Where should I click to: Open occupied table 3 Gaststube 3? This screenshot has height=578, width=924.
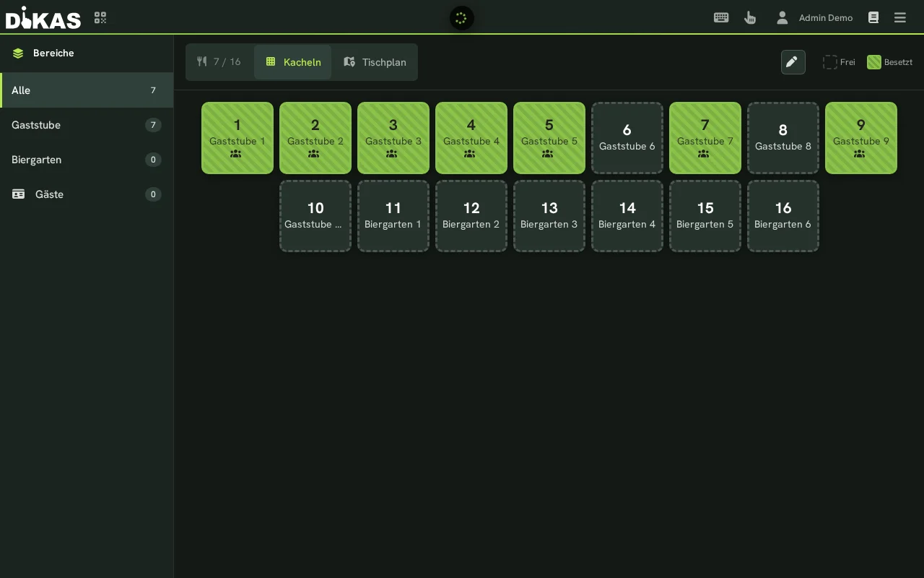coord(393,138)
